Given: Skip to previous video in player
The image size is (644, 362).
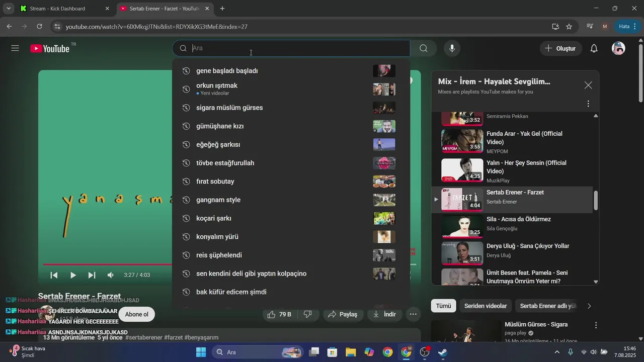Looking at the screenshot, I should pos(54,275).
